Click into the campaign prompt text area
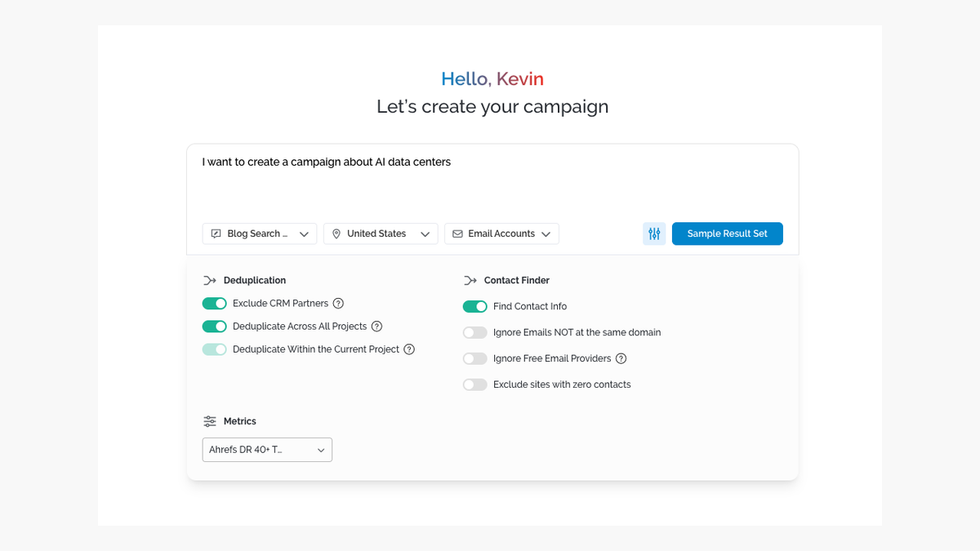Image resolution: width=980 pixels, height=551 pixels. click(x=492, y=181)
